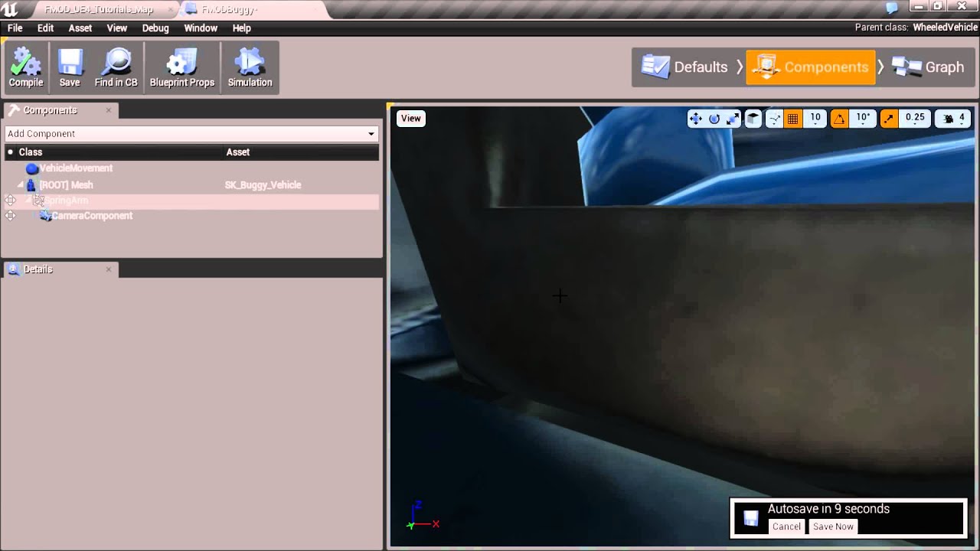
Task: Open the Debug menu
Action: (x=155, y=28)
